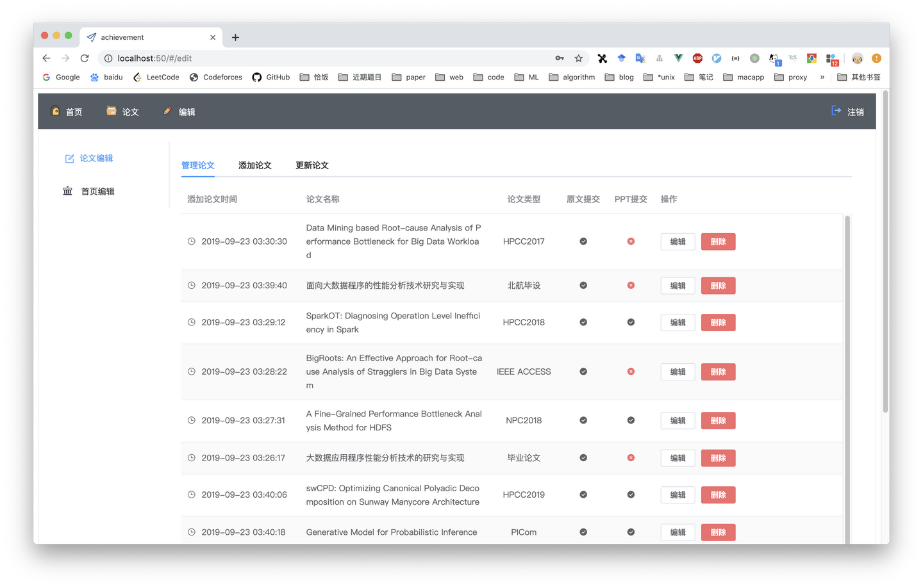Click the 首页编辑 bank icon in sidebar
This screenshot has height=588, width=923.
[x=67, y=191]
